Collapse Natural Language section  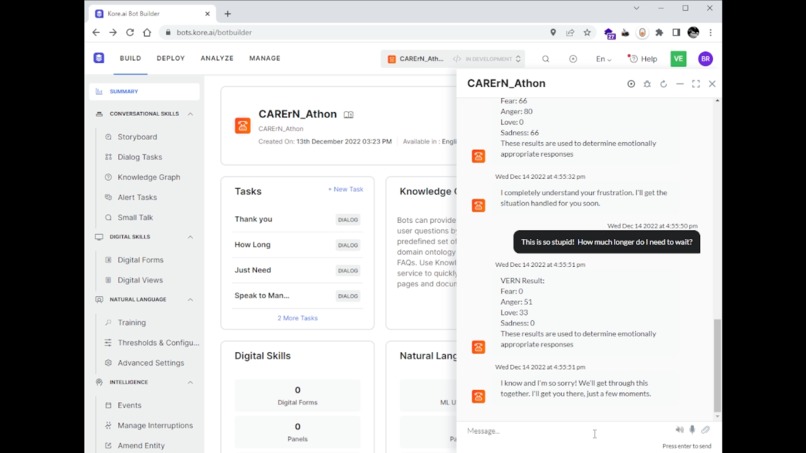pos(190,299)
